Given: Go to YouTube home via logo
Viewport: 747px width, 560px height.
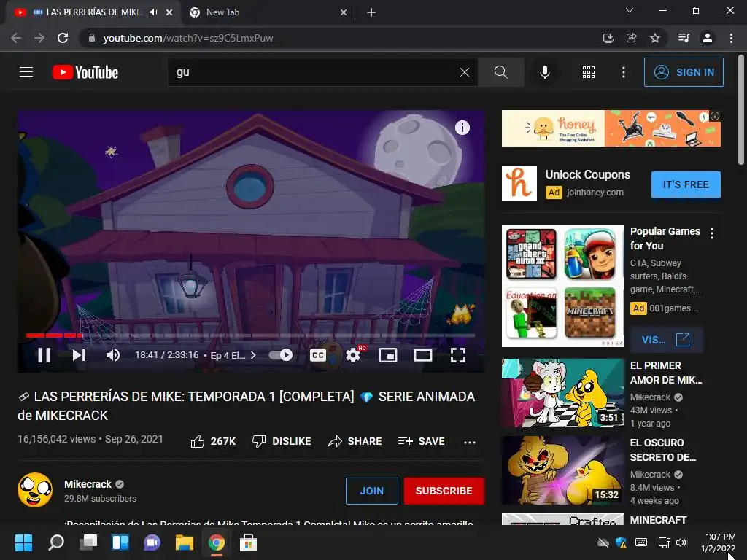Looking at the screenshot, I should tap(85, 72).
